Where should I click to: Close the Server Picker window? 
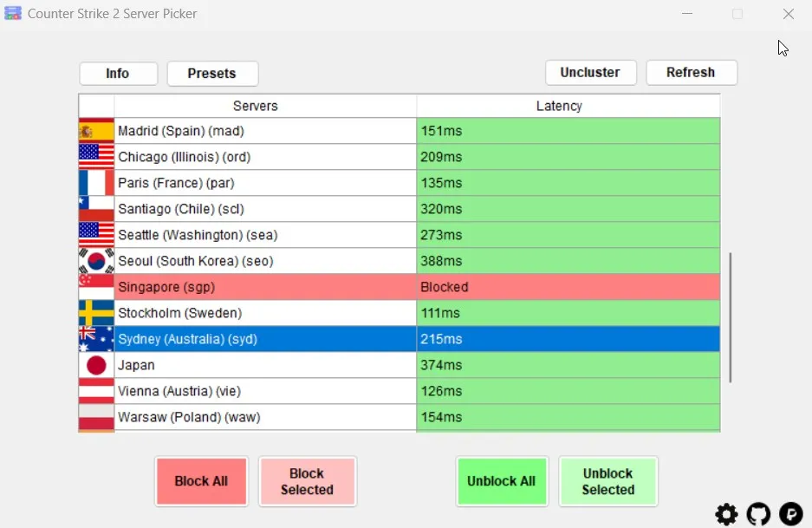(x=789, y=14)
